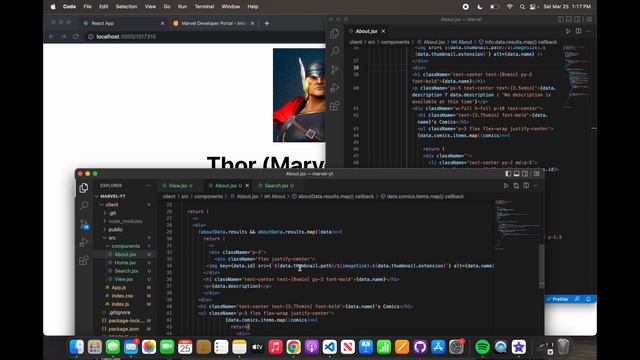Open Explorer icon in front VS Code window
Screen dimensions: 640x360
click(x=84, y=188)
